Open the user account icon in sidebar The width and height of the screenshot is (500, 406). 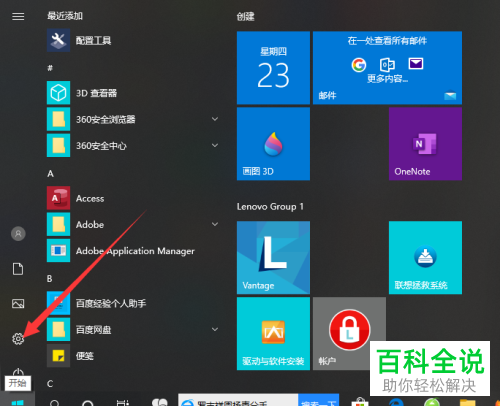(18, 234)
